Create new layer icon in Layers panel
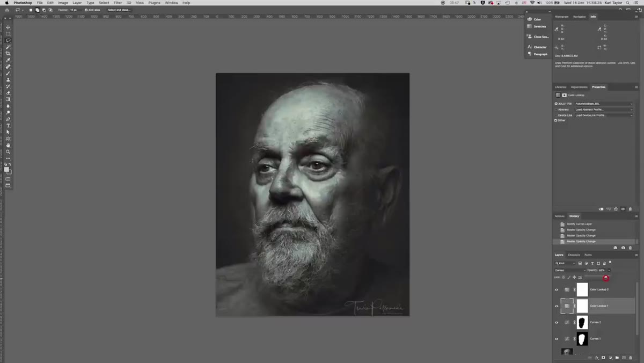 pos(623,358)
